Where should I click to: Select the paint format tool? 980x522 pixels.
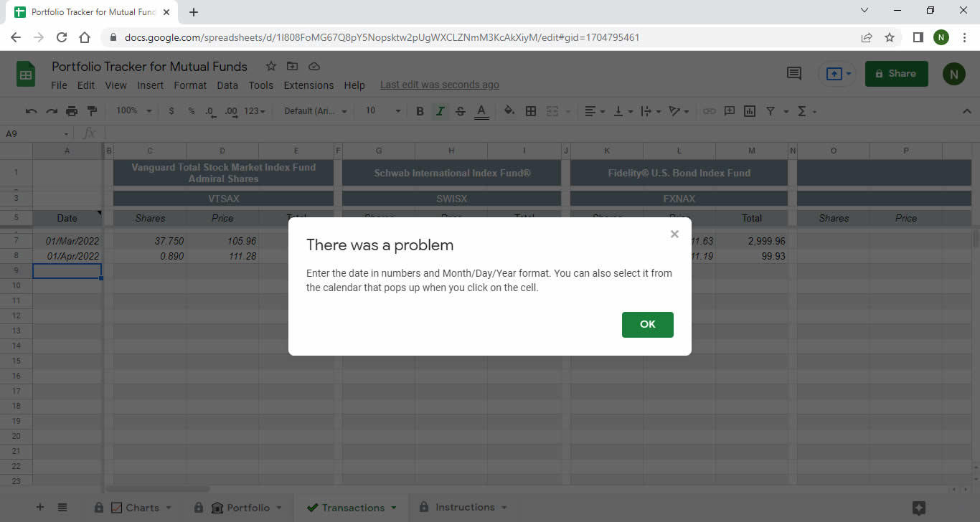tap(92, 111)
